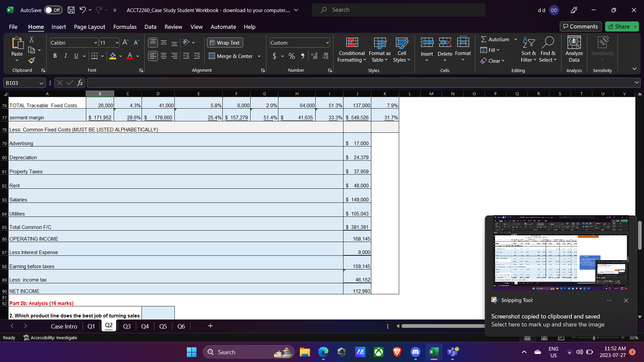This screenshot has height=362, width=644.
Task: Apply the Percent Style format
Action: pyautogui.click(x=291, y=56)
